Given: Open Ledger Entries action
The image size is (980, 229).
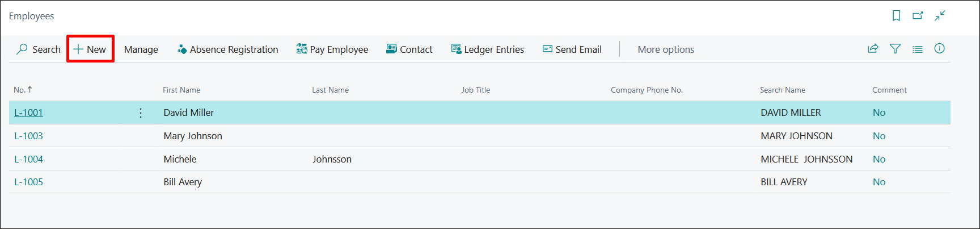Looking at the screenshot, I should click(x=487, y=49).
